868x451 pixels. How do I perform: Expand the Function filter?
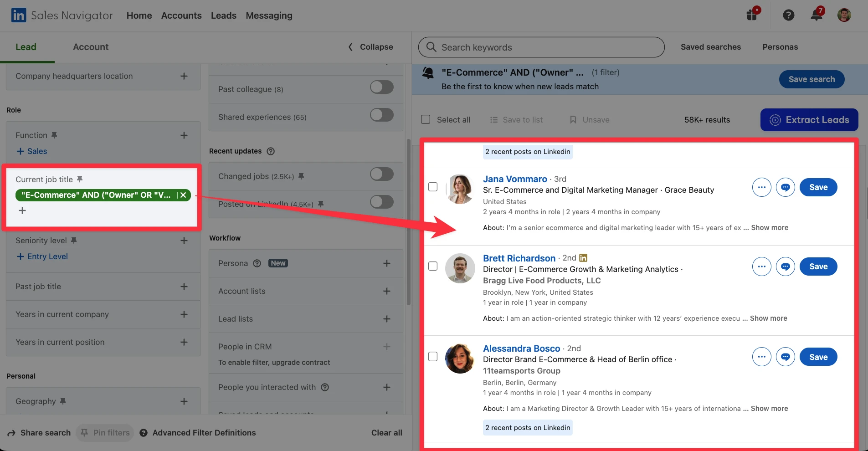[x=184, y=135]
